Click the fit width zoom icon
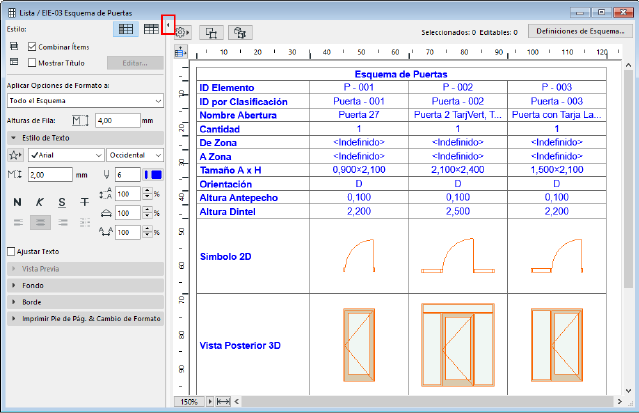The image size is (639, 413). pos(223,401)
